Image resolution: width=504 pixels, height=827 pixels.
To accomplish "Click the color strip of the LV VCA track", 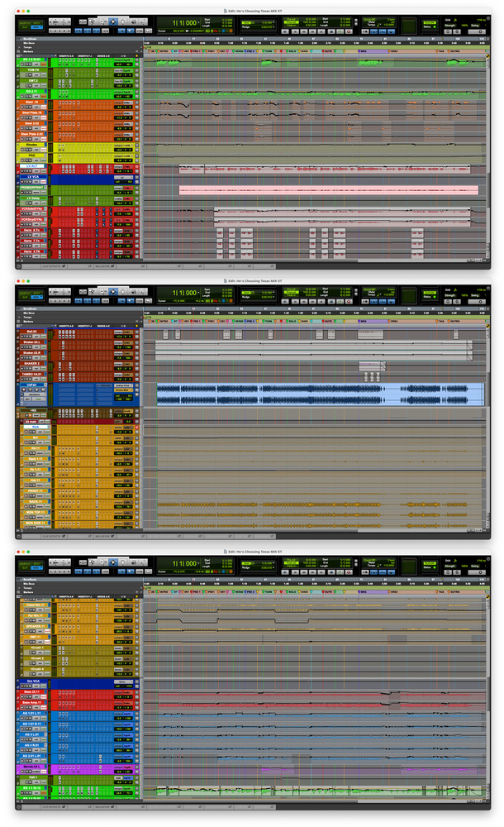I will coord(19,179).
